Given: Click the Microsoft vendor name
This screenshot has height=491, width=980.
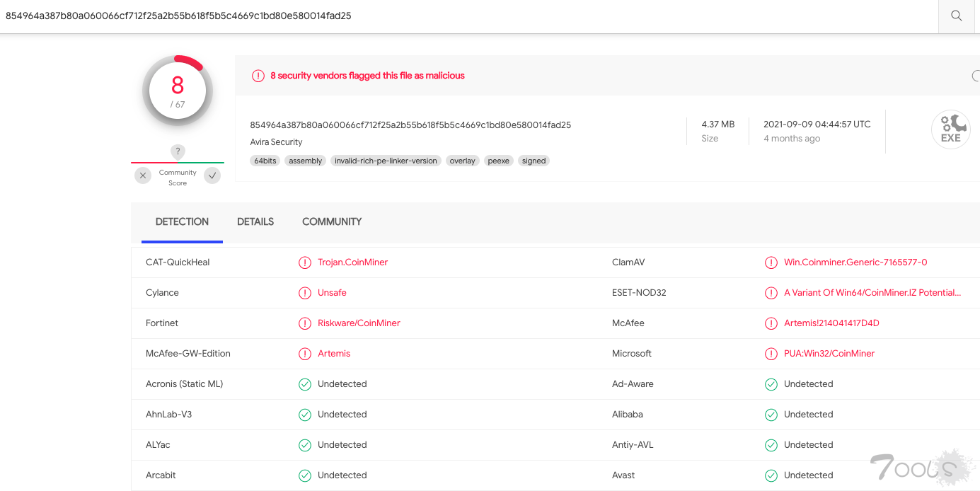Looking at the screenshot, I should [632, 353].
